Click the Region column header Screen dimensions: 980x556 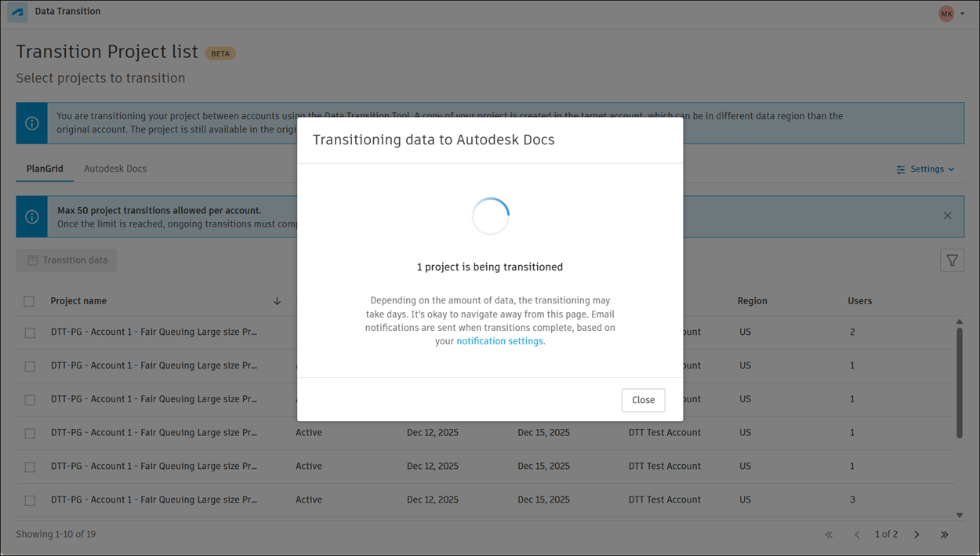[x=753, y=301]
